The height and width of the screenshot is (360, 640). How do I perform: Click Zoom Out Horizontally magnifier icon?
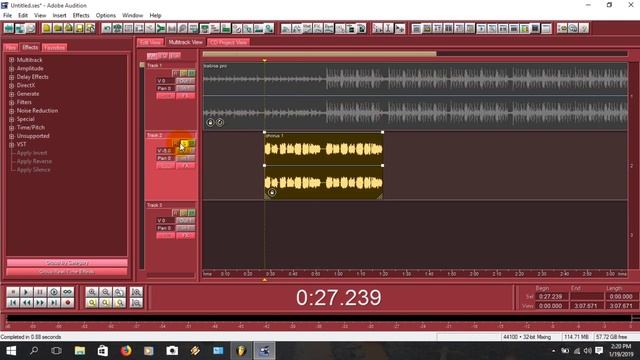coord(105,292)
